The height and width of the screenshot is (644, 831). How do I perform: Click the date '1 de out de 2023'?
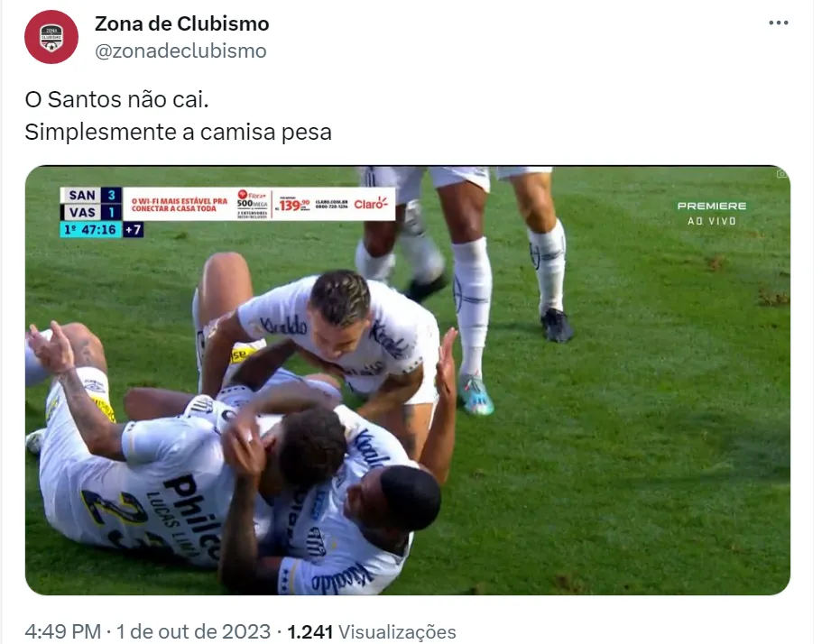[x=193, y=631]
